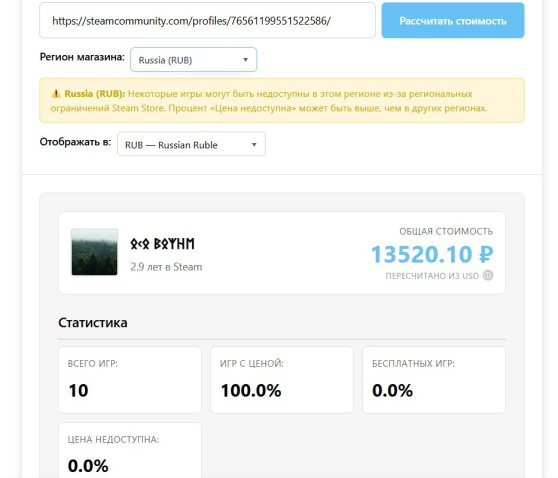Click the forest profile avatar thumbnail
Screen dimensions: 558x478
[94, 252]
